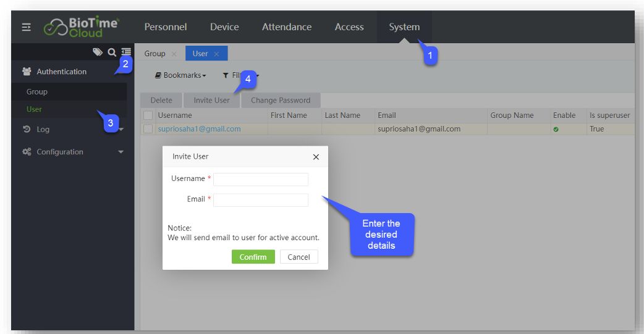
Task: Click the BioTime Cloud logo
Action: point(81,27)
